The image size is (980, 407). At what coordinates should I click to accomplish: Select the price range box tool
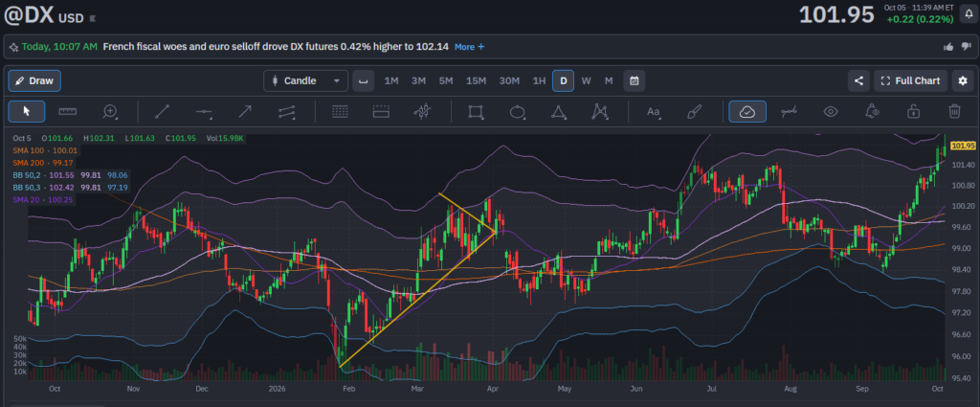pos(381,112)
